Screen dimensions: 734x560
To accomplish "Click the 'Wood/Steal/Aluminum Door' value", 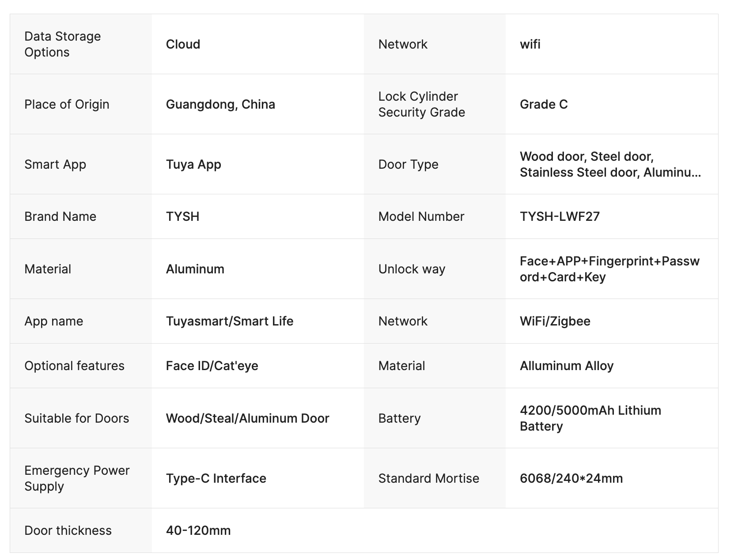I will click(x=247, y=418).
